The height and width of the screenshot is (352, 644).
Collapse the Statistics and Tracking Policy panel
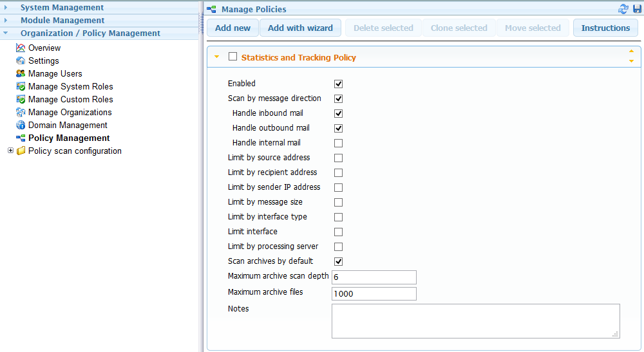click(x=216, y=57)
